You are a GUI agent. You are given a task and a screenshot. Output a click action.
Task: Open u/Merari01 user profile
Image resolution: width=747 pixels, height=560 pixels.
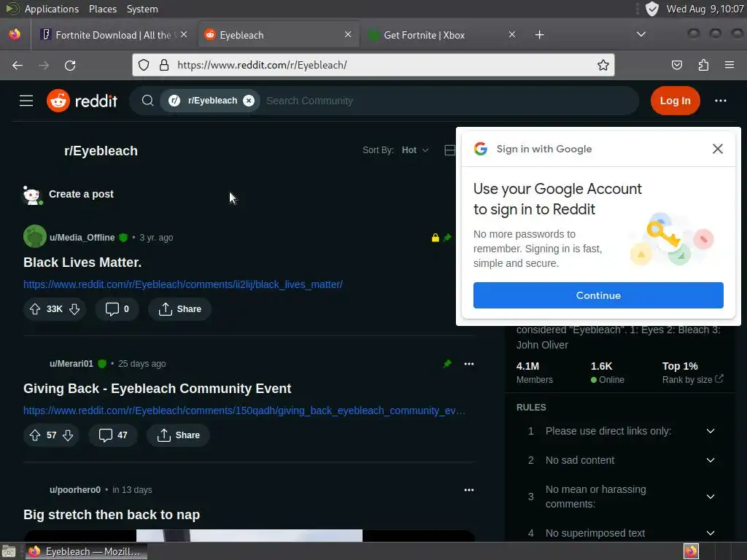click(x=71, y=363)
